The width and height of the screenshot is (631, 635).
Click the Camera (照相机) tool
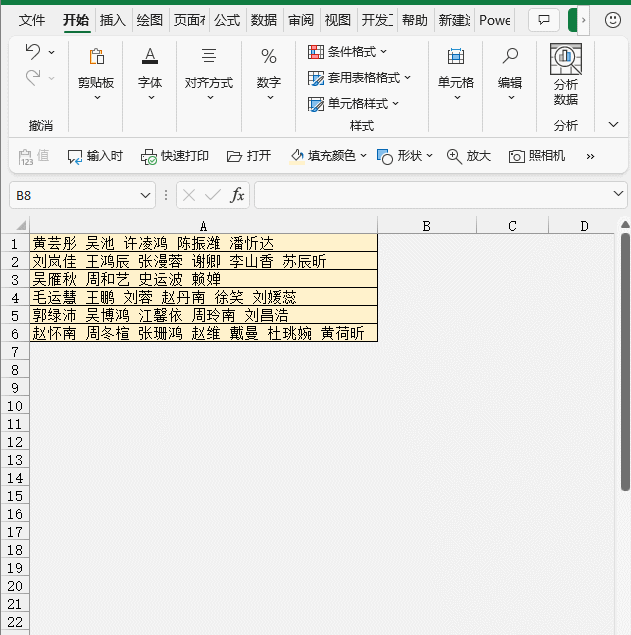click(536, 156)
